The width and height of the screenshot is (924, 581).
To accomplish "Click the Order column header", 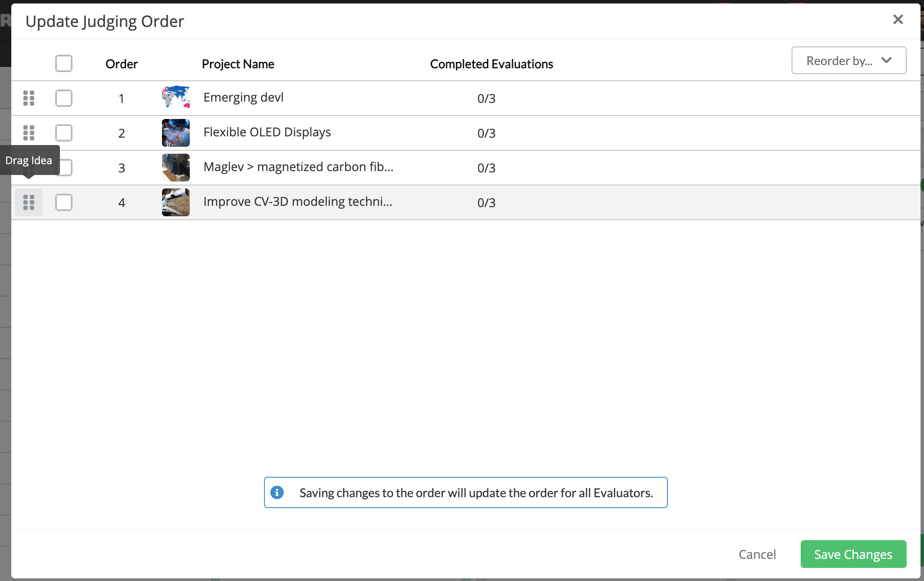I will coord(122,64).
